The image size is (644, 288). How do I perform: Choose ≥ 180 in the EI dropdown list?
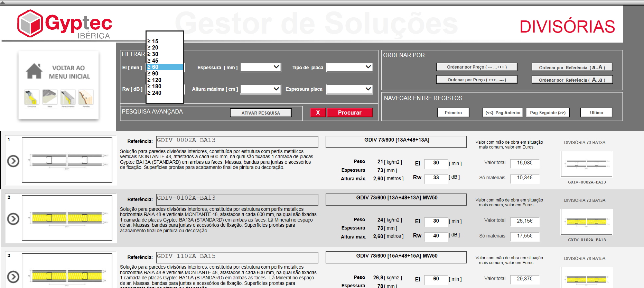tap(165, 86)
